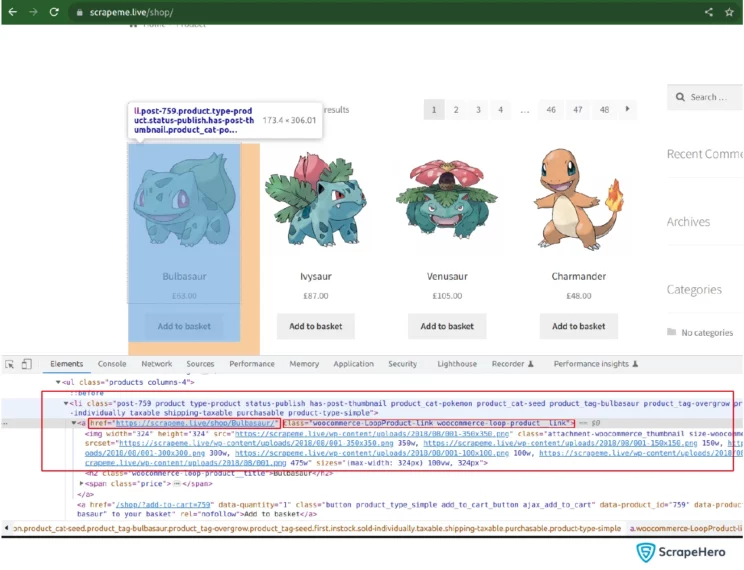Open the Performance insights tab
The height and width of the screenshot is (570, 744).
coord(595,364)
